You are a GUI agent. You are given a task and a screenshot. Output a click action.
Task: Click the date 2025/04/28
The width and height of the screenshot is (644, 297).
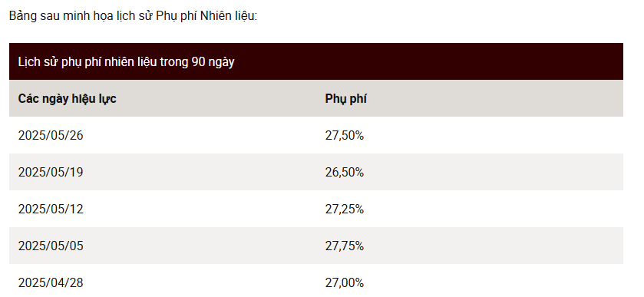click(x=51, y=282)
